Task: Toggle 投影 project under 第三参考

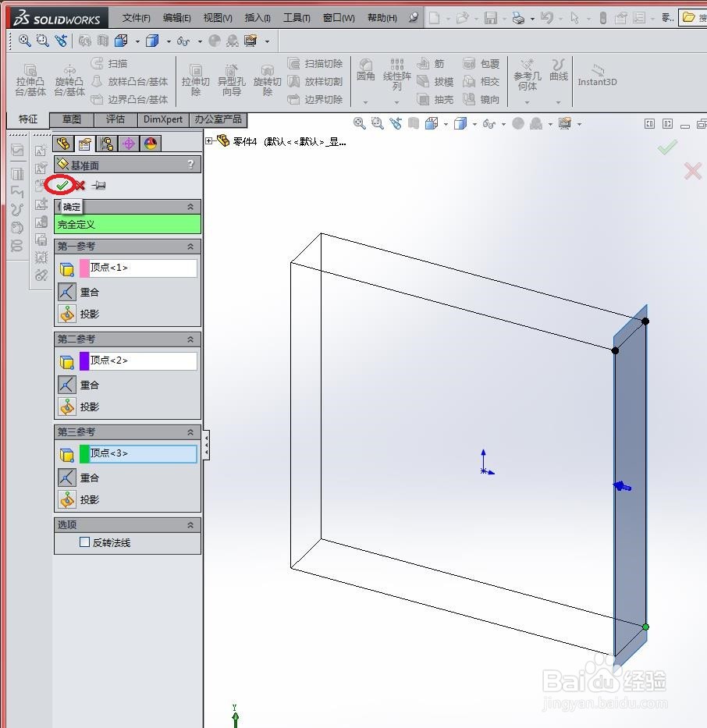Action: coord(67,499)
